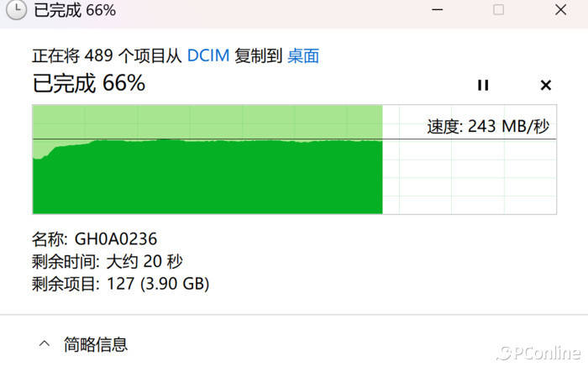Click the large 已完成 66% heading
Image resolution: width=588 pixels, height=367 pixels.
pos(89,83)
